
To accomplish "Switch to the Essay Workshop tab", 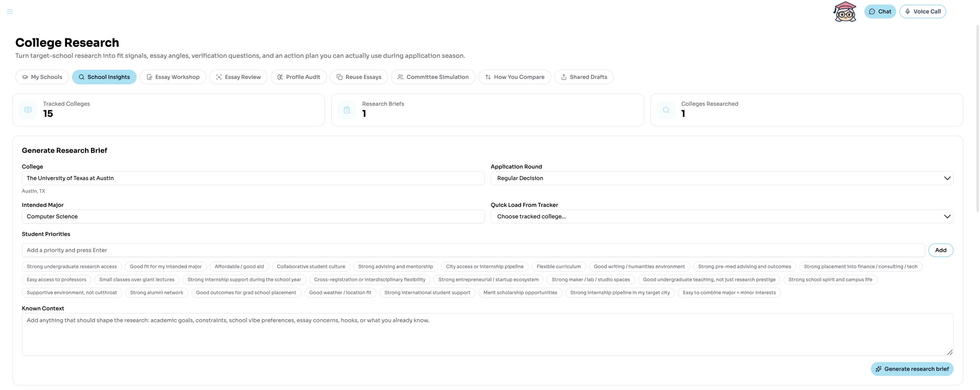I will click(173, 77).
